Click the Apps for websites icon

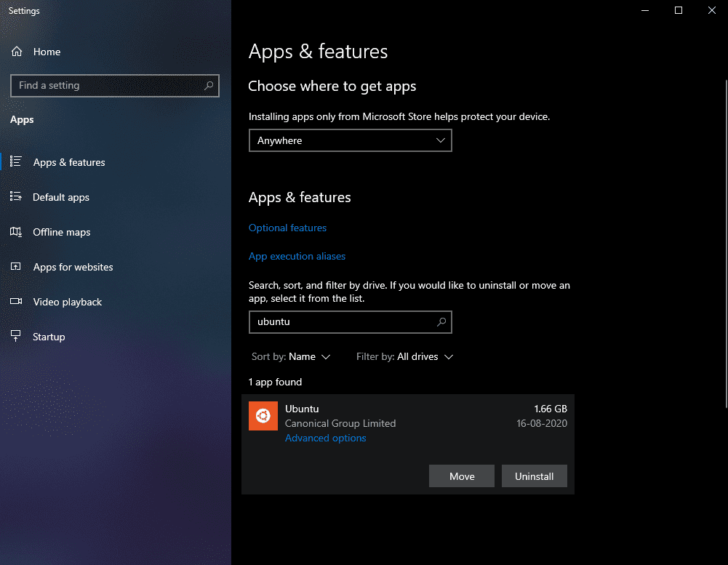point(16,266)
